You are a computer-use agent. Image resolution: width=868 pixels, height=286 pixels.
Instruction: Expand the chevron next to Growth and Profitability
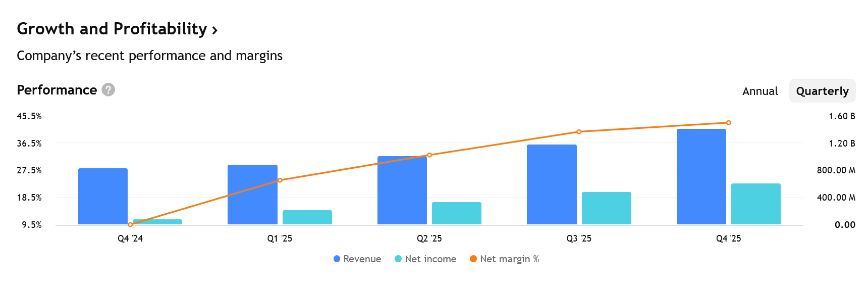coord(215,30)
